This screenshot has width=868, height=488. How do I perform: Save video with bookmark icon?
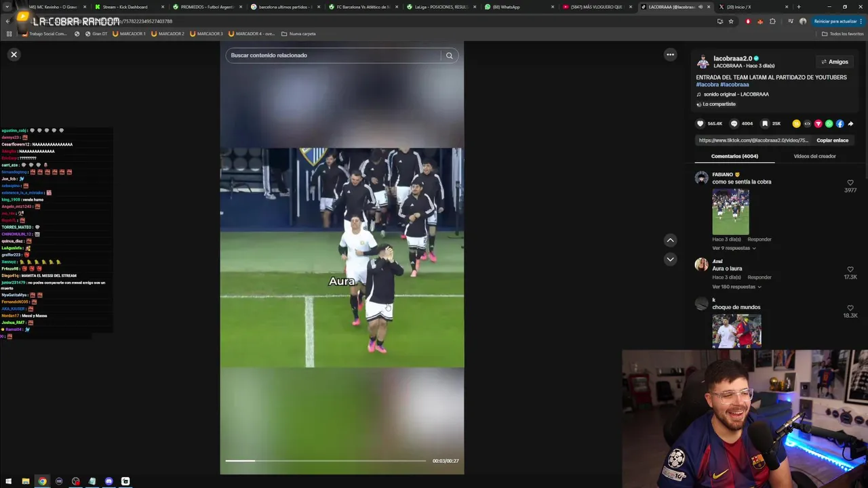(765, 123)
